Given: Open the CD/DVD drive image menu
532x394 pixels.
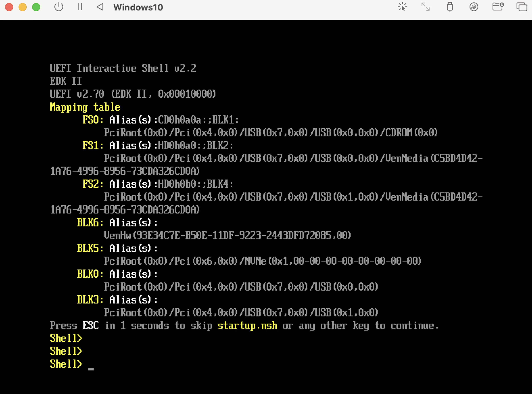Looking at the screenshot, I should (474, 7).
